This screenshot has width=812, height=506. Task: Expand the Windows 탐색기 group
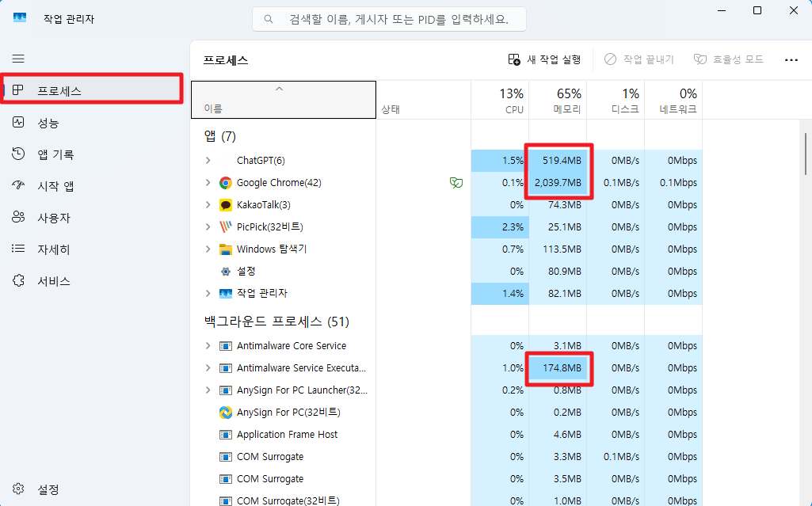tap(208, 249)
